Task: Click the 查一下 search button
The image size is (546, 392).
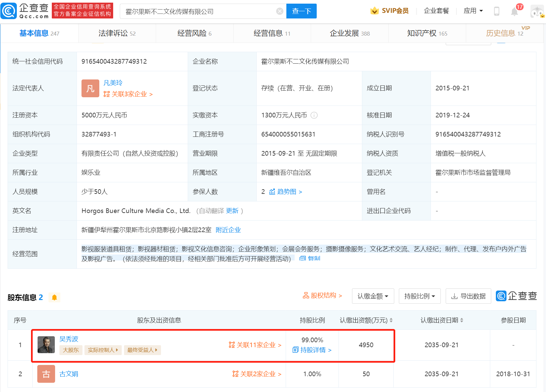Action: click(x=302, y=11)
